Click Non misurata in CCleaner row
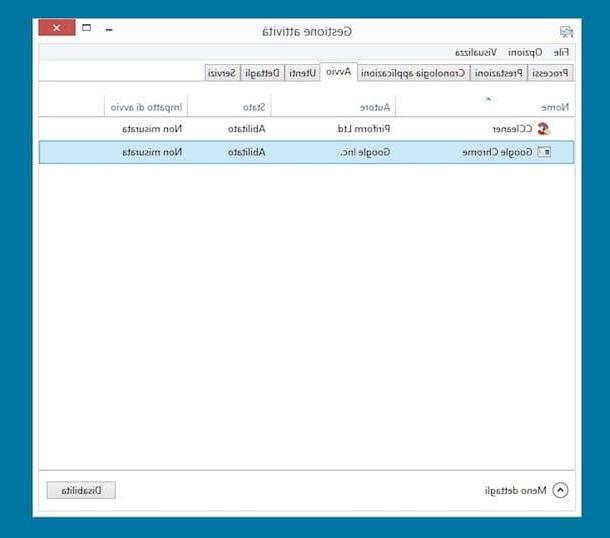Image resolution: width=610 pixels, height=538 pixels. [152, 129]
